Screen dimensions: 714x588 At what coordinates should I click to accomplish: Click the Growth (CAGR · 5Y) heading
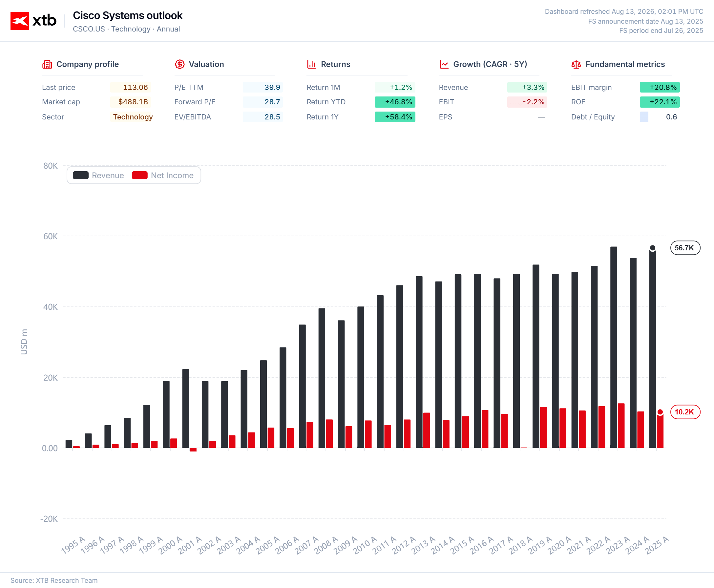tap(490, 64)
